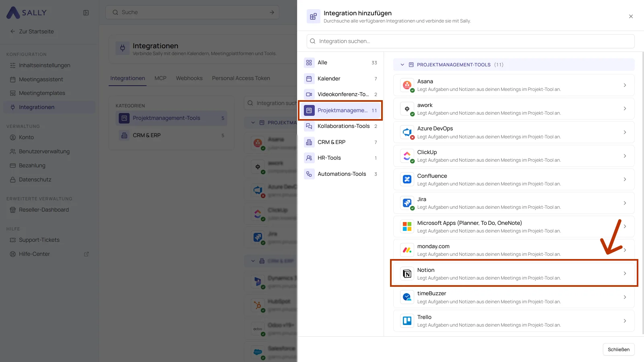Click the awork app icon

pos(407,109)
